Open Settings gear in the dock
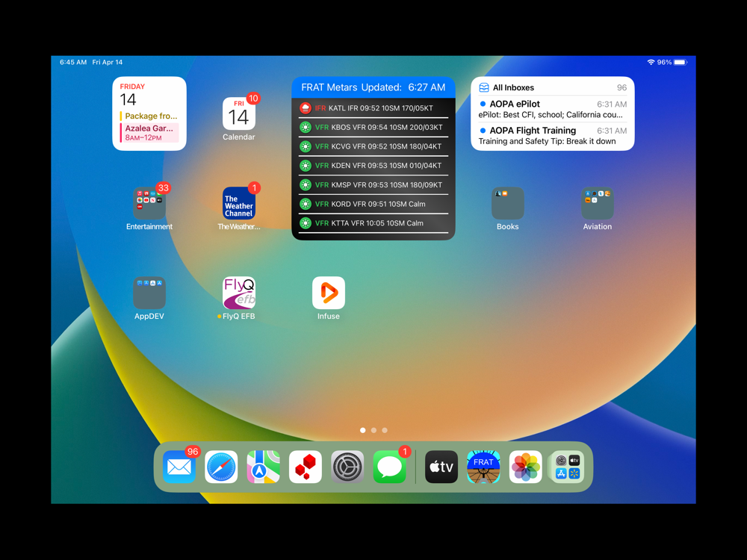 347,467
